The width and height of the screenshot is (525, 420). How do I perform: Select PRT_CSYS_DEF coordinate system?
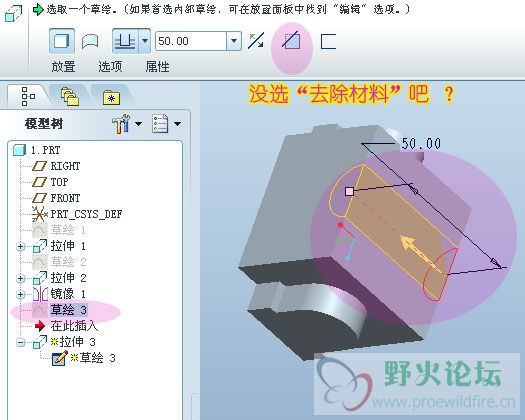point(86,214)
